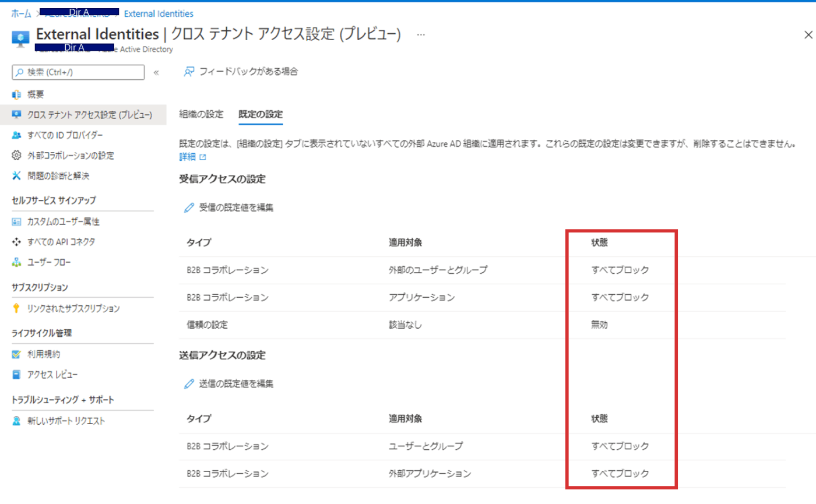This screenshot has width=816, height=504.
Task: Focus the 検索 (Ctrl+/) search field
Action: coord(78,72)
